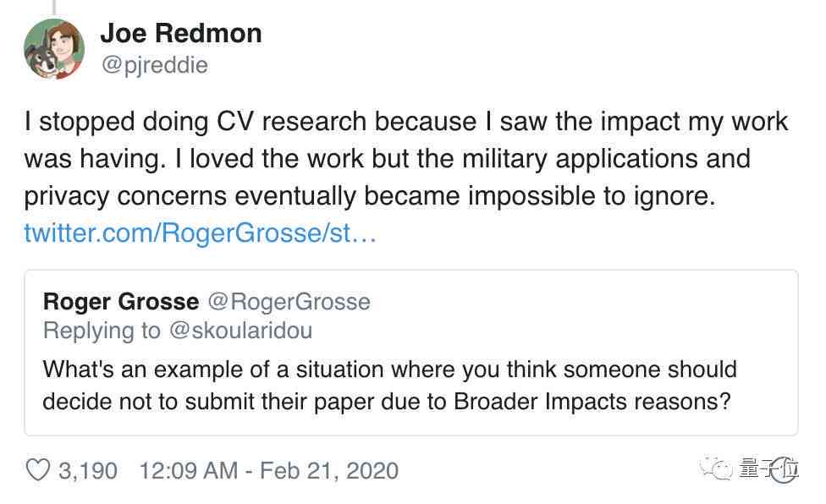Click the words Broader Impacts reasons
Image resolution: width=826 pixels, height=504 pixels.
click(592, 402)
